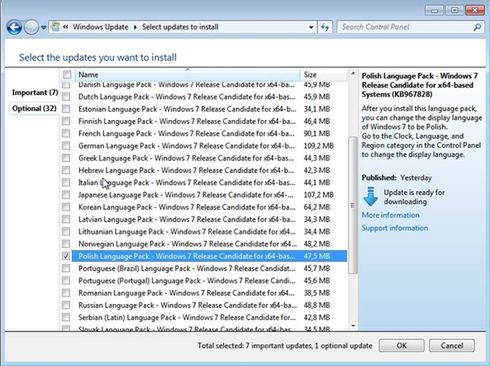Check the Latvian Language Pack checkbox
Viewport: 490px width, 366px height.
pyautogui.click(x=66, y=219)
